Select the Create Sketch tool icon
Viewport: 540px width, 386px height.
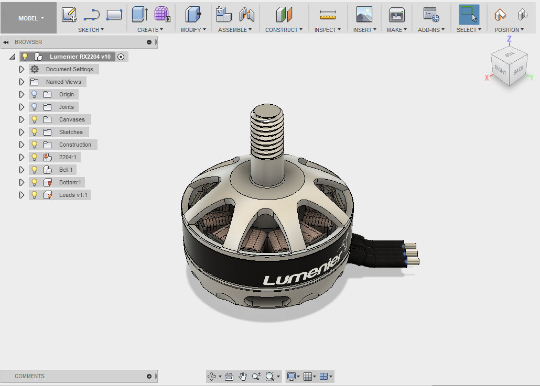click(x=69, y=14)
